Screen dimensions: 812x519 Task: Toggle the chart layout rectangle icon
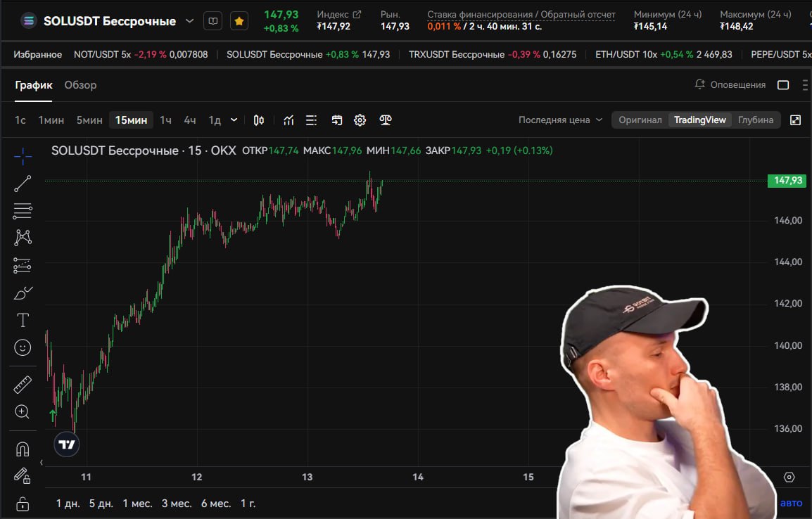[783, 85]
